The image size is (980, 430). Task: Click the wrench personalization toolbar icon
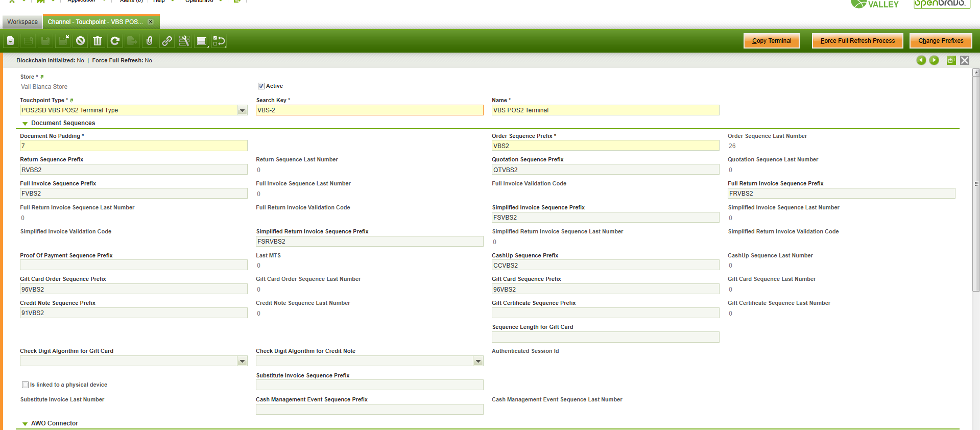click(184, 41)
